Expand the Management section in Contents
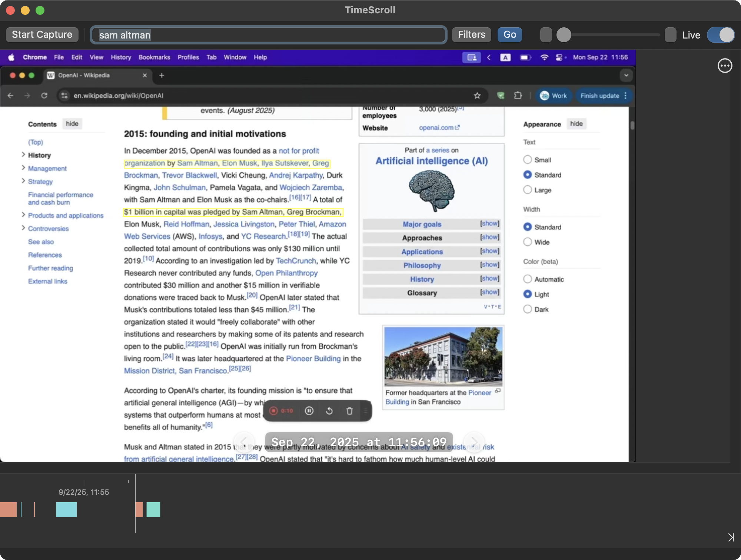741x560 pixels. click(23, 168)
